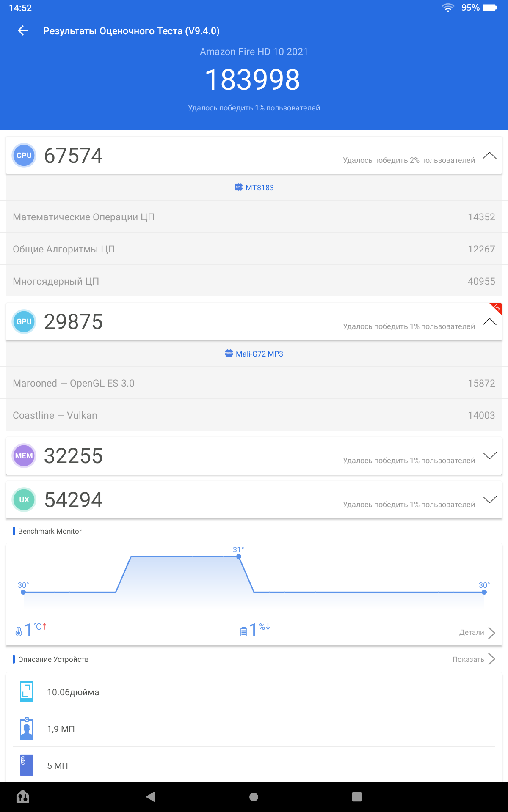
Task: Tap the 10.06дюйма screen size text
Action: point(73,692)
